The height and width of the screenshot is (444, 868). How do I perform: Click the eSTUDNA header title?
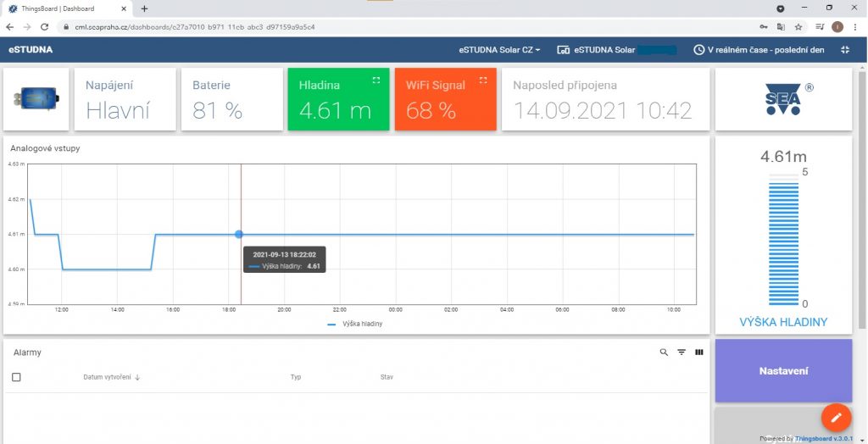tap(31, 50)
